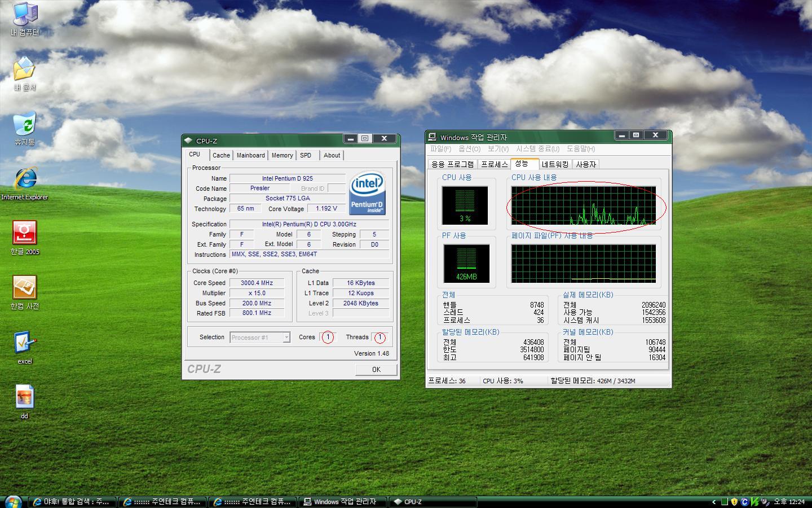The width and height of the screenshot is (812, 508).
Task: Click the green CPU meter tray icon
Action: pyautogui.click(x=725, y=502)
